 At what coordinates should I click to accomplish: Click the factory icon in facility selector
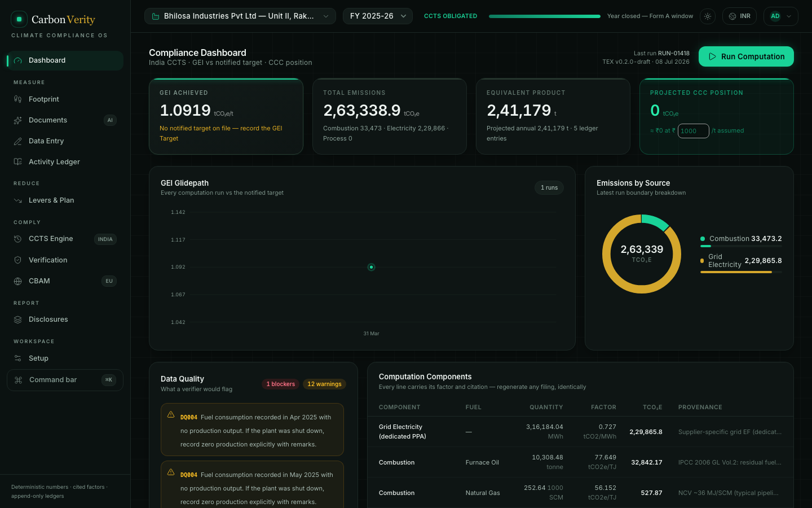(x=156, y=16)
